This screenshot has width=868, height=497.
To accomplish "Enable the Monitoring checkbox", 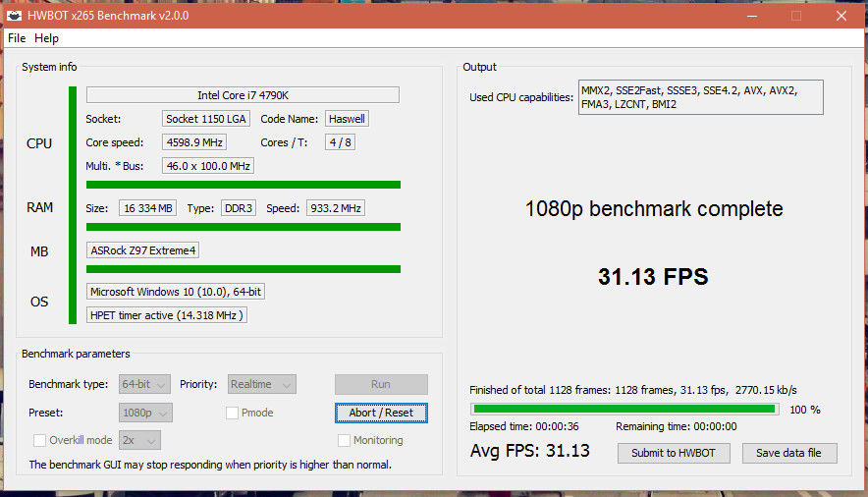I will (344, 440).
